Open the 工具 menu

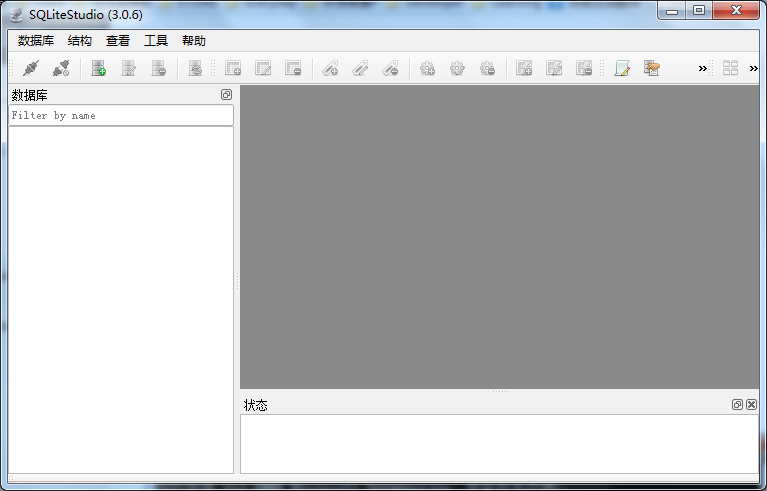pos(156,41)
